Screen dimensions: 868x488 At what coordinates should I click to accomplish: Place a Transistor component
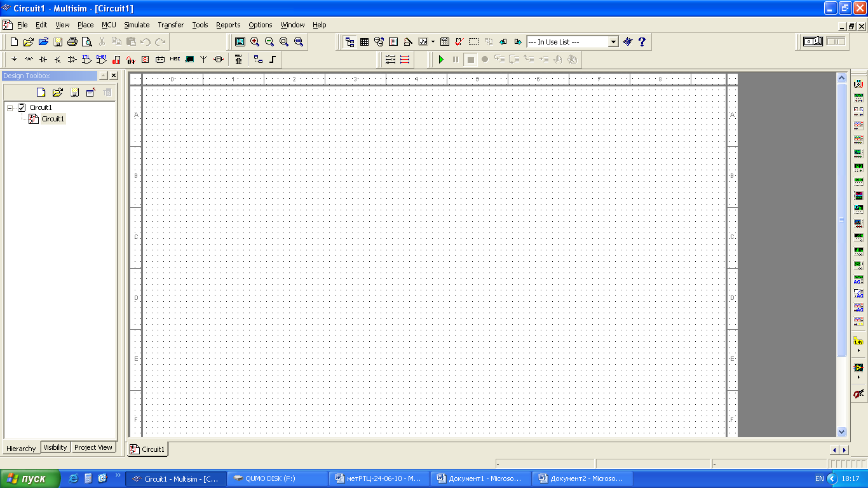point(58,60)
